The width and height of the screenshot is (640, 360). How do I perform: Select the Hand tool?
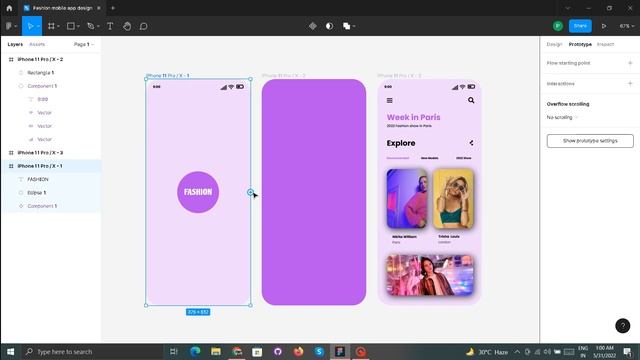tap(127, 26)
